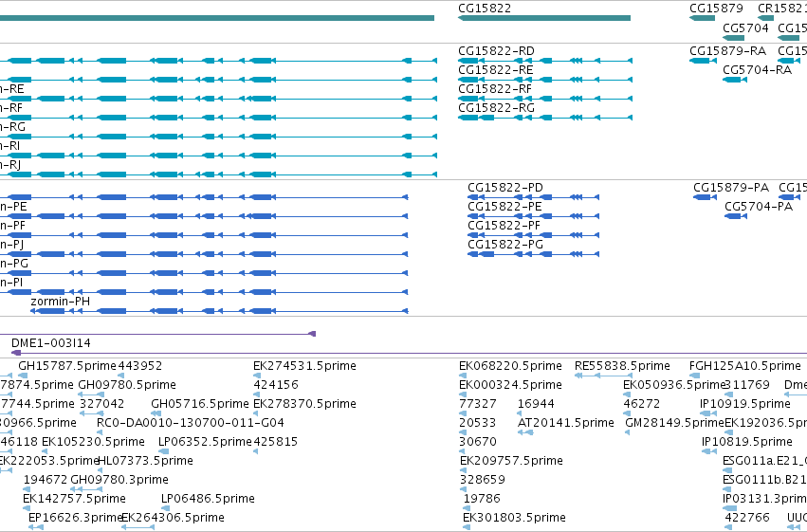Open transcript CG15879-RA
Viewport: 807px width, 532px height.
pyautogui.click(x=727, y=51)
